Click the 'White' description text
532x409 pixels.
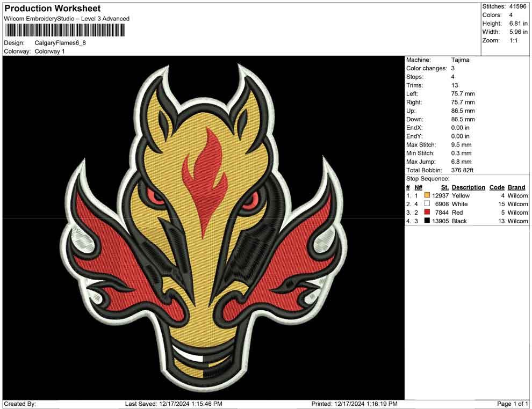click(x=459, y=203)
